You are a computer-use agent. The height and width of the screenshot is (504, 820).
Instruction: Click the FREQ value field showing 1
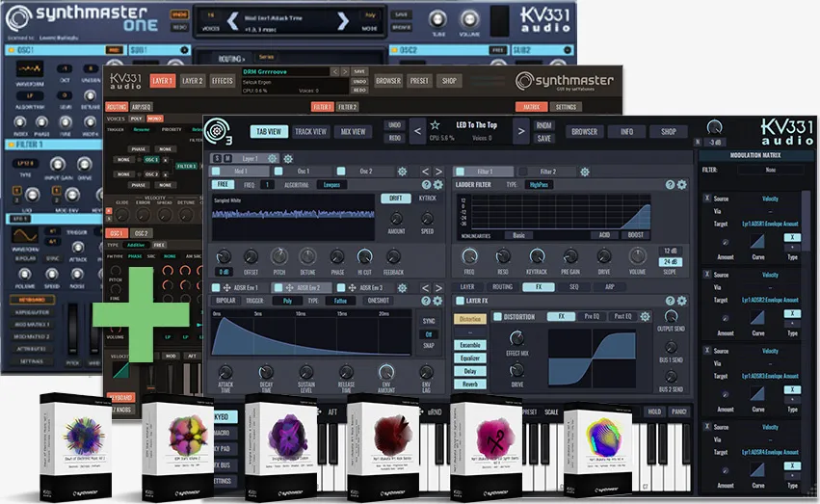pyautogui.click(x=267, y=185)
